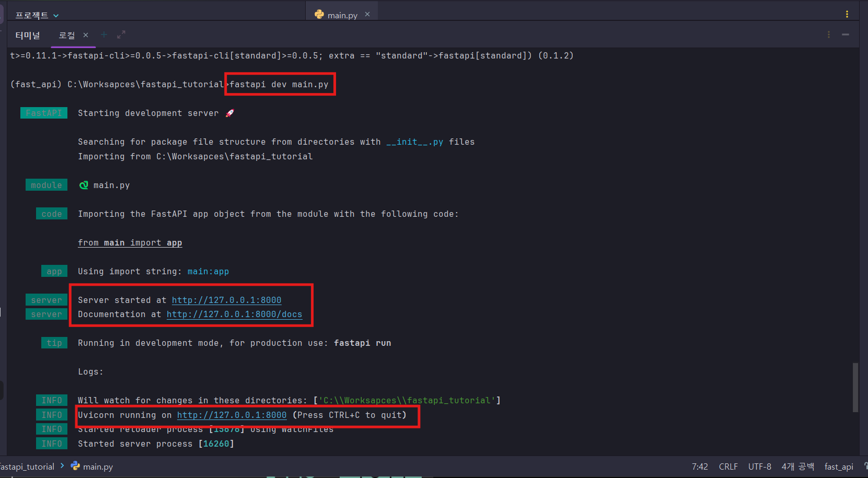Click the server process ID '[16260]'

216,444
